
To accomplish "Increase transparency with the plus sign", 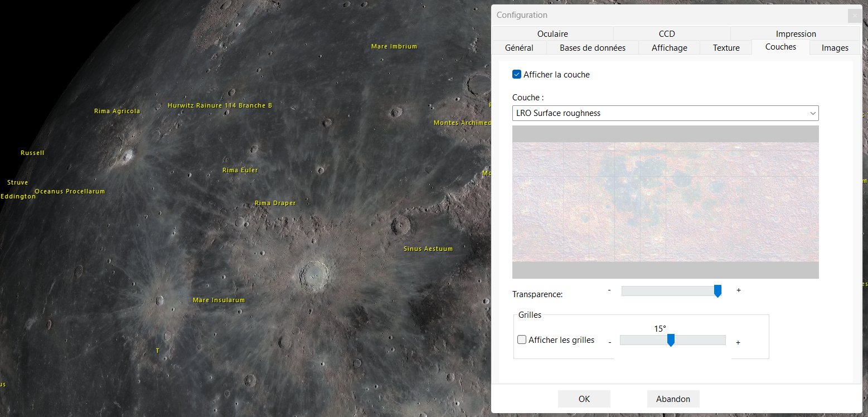I will 739,290.
